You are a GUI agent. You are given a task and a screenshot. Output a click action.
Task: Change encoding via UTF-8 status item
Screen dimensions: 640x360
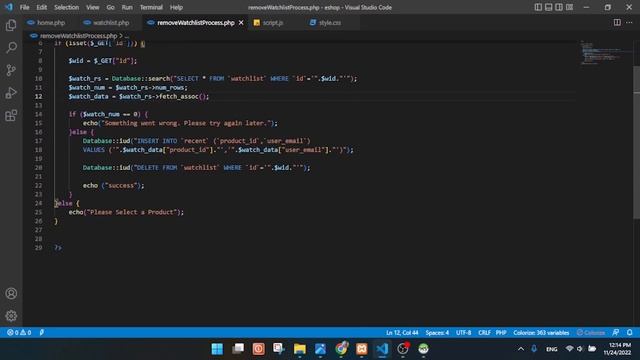point(463,333)
